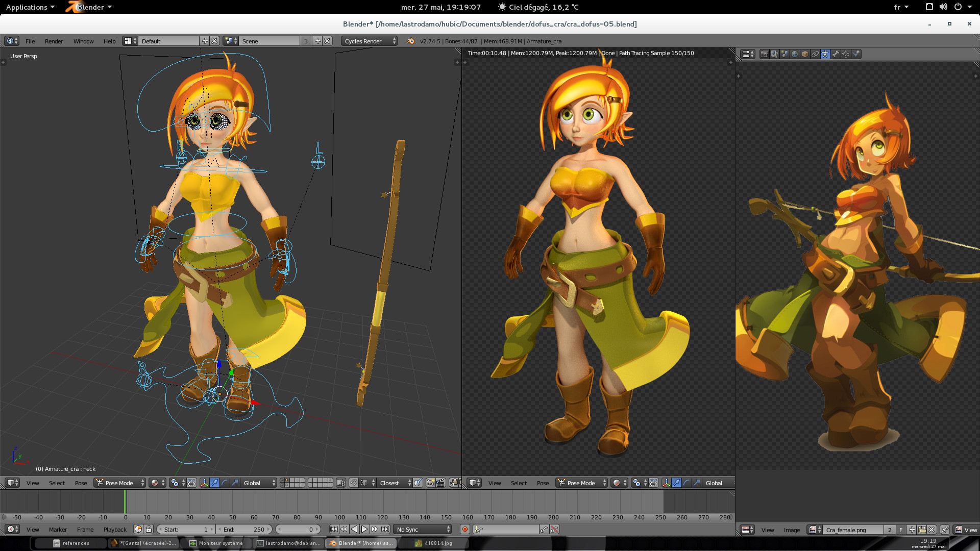Screen dimensions: 980x551
Task: Toggle the 3D manipulator widget in left viewport
Action: point(204,483)
